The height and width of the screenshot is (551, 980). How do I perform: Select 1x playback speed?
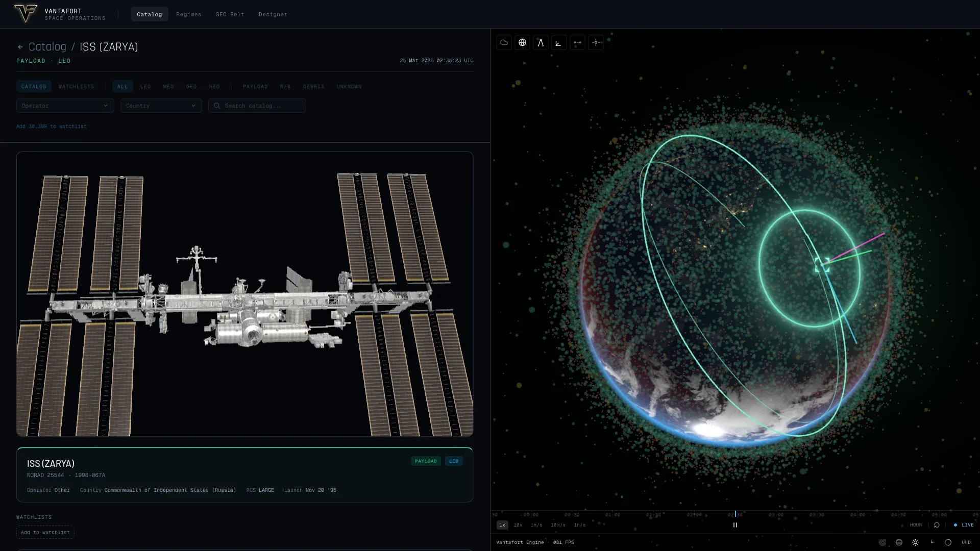502,525
